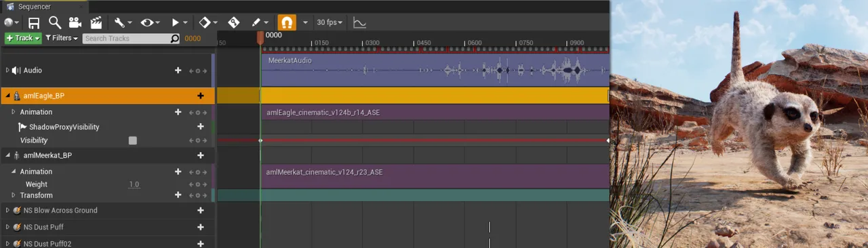Collapse the amlEagle_BP track

tap(7, 96)
